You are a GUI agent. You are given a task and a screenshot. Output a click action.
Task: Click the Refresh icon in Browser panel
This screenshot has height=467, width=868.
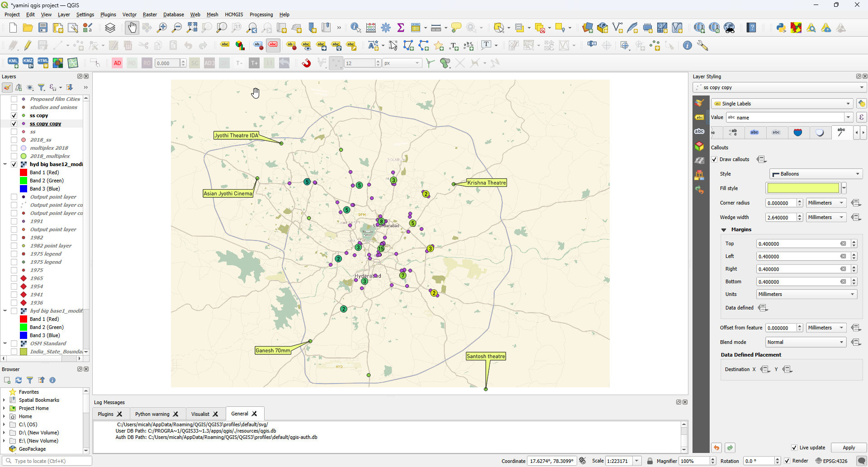coord(19,380)
